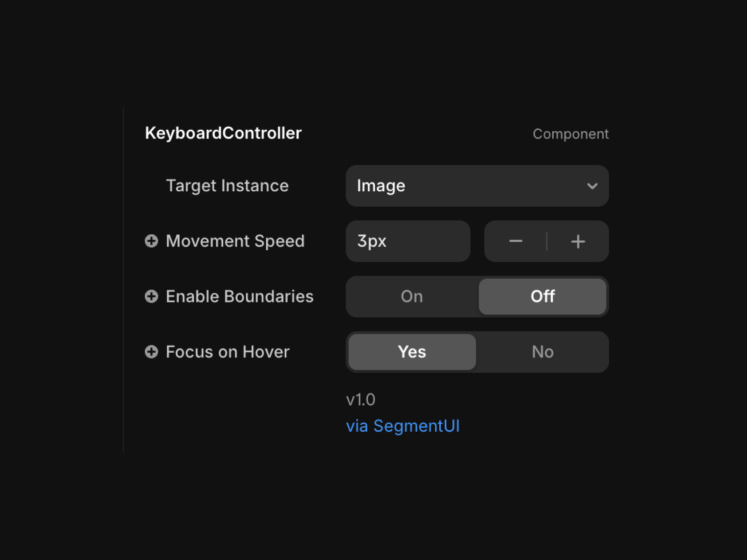
Task: Increase movement speed with plus button
Action: pos(578,241)
